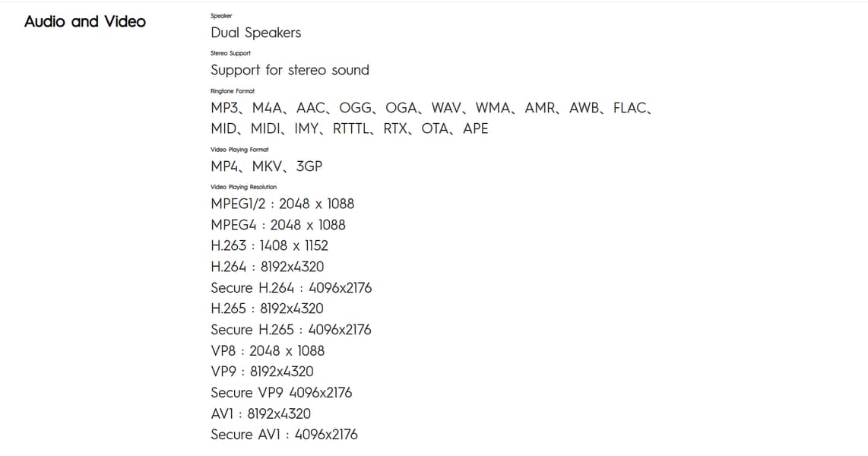
Task: Click the Secure H.265 resolution line
Action: [291, 330]
